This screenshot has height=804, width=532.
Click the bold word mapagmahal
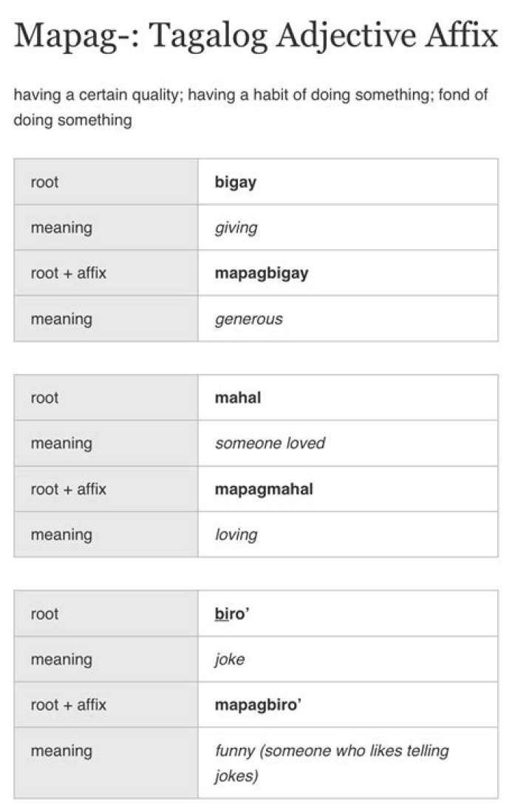pyautogui.click(x=264, y=489)
